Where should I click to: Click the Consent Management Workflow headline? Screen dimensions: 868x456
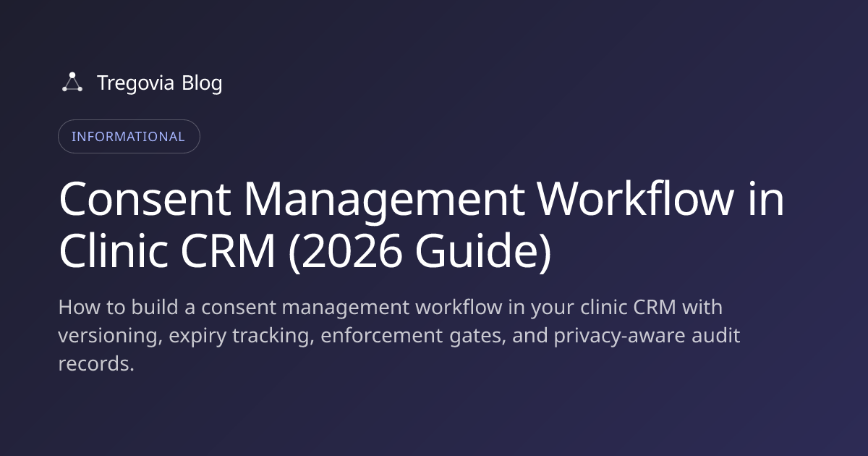coord(421,225)
